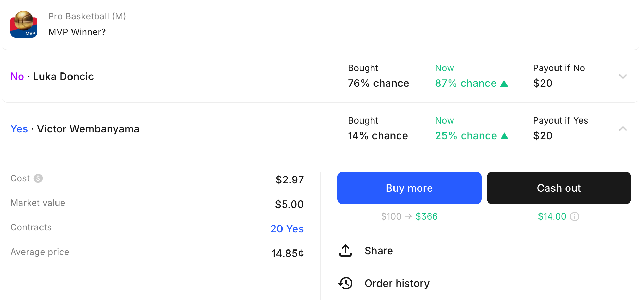Click the upload arrow icon before Share
Viewport: 644px width, 307px height.
click(x=345, y=251)
